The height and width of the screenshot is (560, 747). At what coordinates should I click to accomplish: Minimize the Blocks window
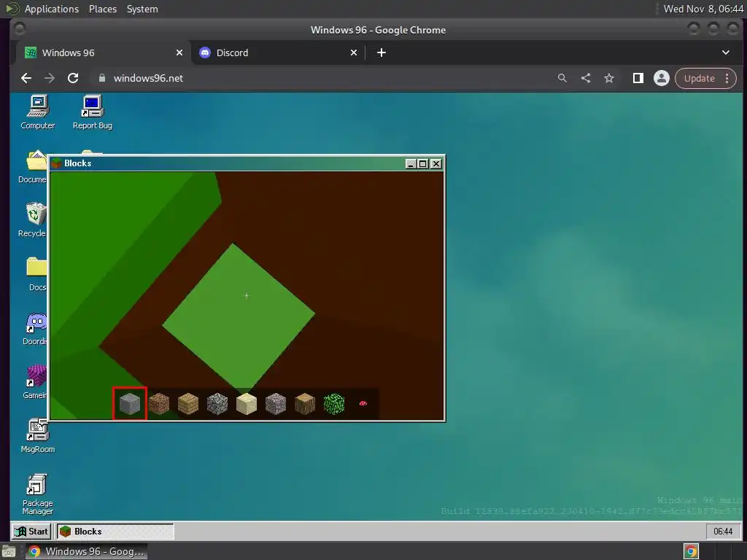[411, 164]
